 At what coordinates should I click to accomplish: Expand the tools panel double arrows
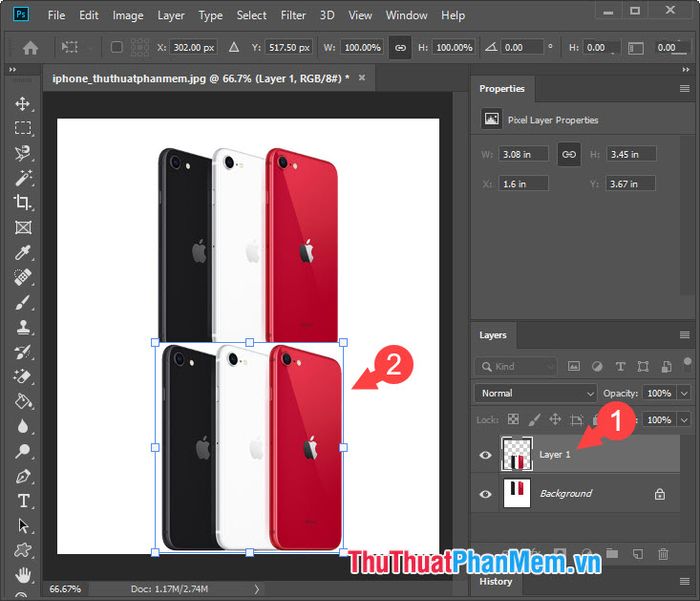tap(12, 70)
